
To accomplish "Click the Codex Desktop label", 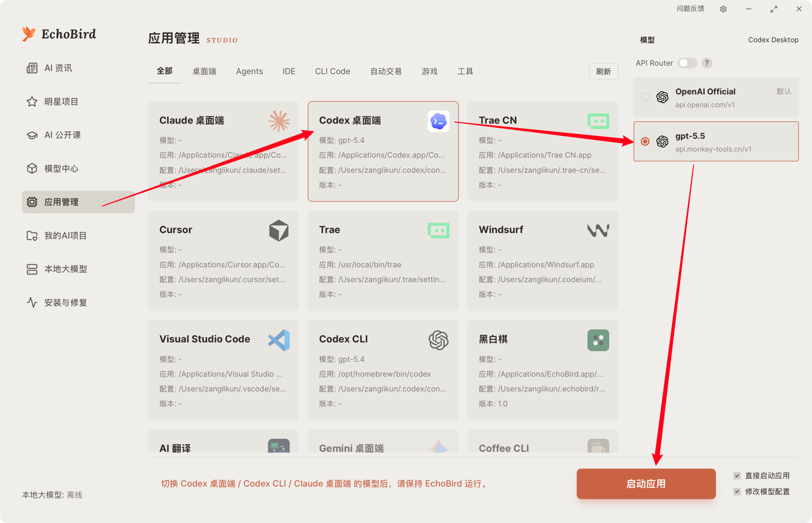I will (773, 40).
